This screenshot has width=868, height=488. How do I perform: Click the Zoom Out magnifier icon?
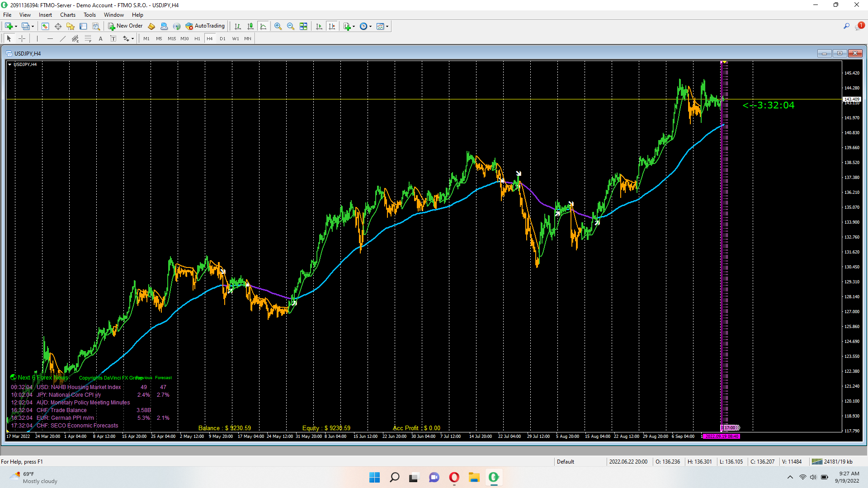point(291,26)
